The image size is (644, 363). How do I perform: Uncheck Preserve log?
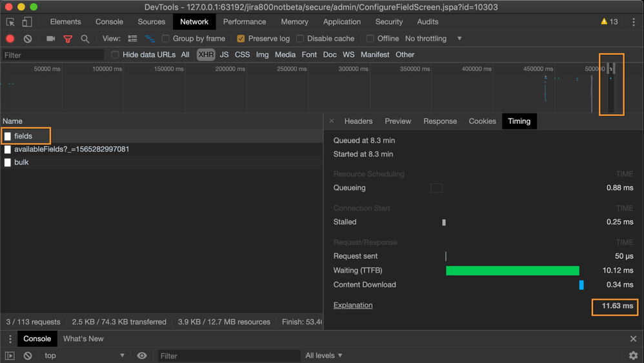(x=241, y=39)
